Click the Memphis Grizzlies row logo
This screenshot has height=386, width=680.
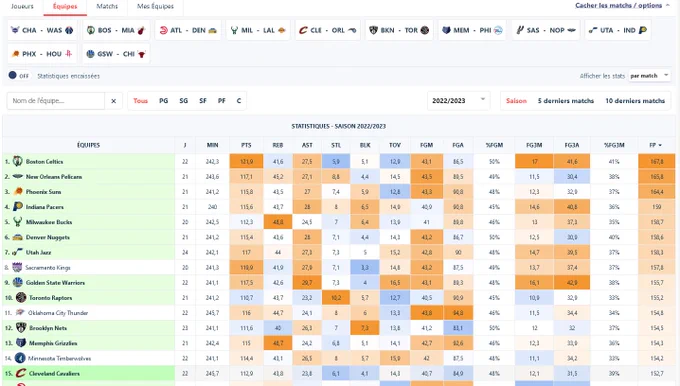click(21, 343)
